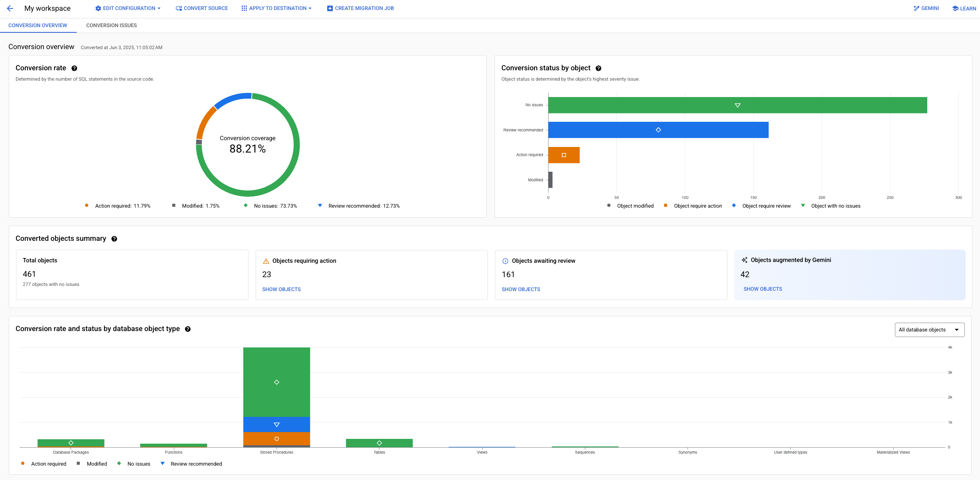
Task: Click Show Objects under Objects requiring action
Action: (x=281, y=289)
